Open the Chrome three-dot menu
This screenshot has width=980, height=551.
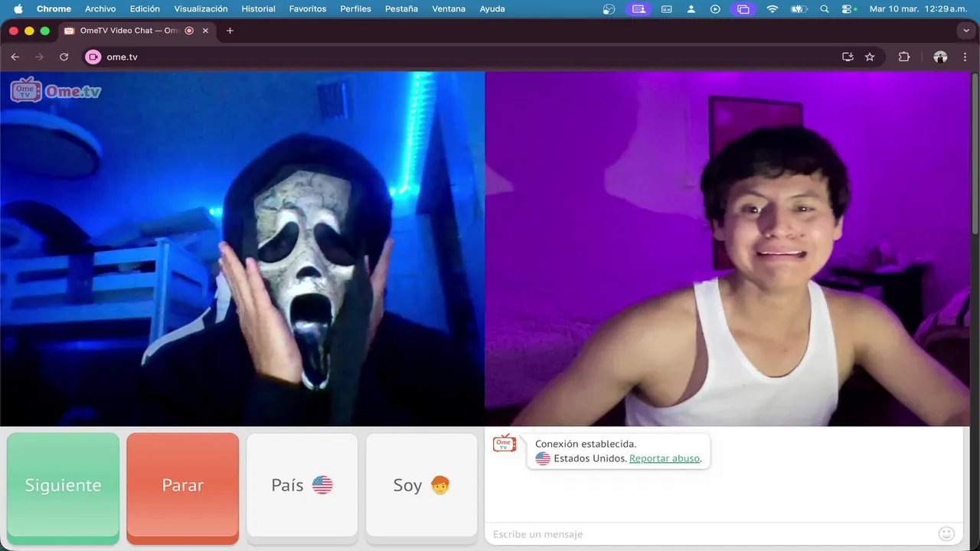tap(965, 57)
